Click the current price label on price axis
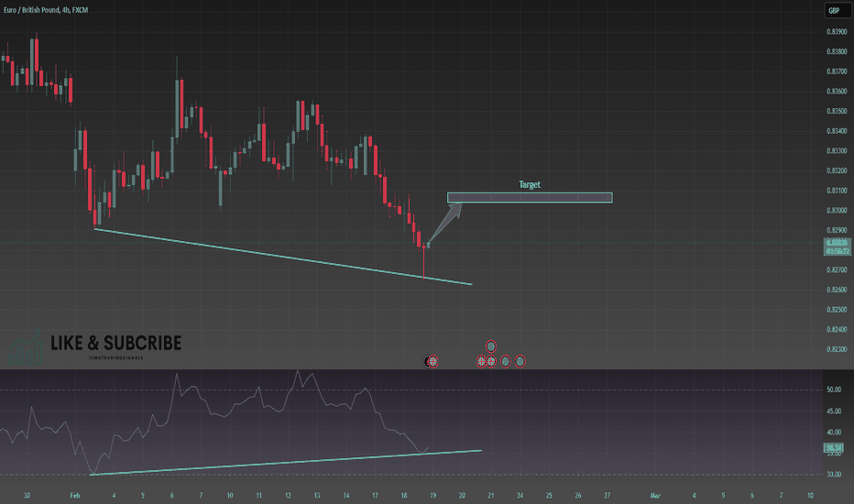 [838, 247]
